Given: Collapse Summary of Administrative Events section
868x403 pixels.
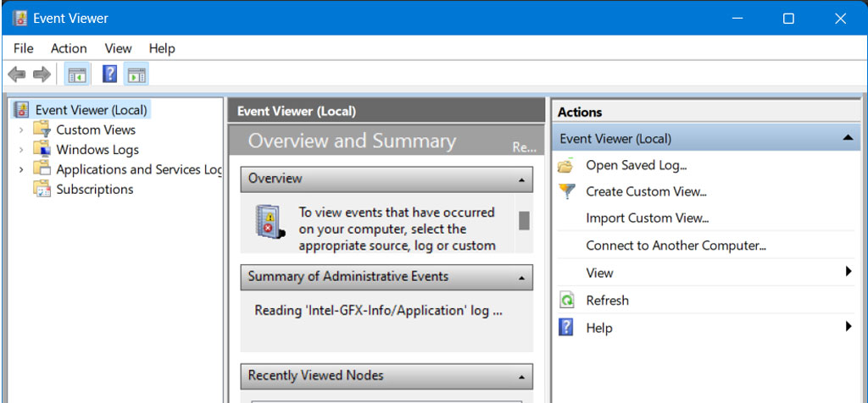Looking at the screenshot, I should (x=521, y=278).
